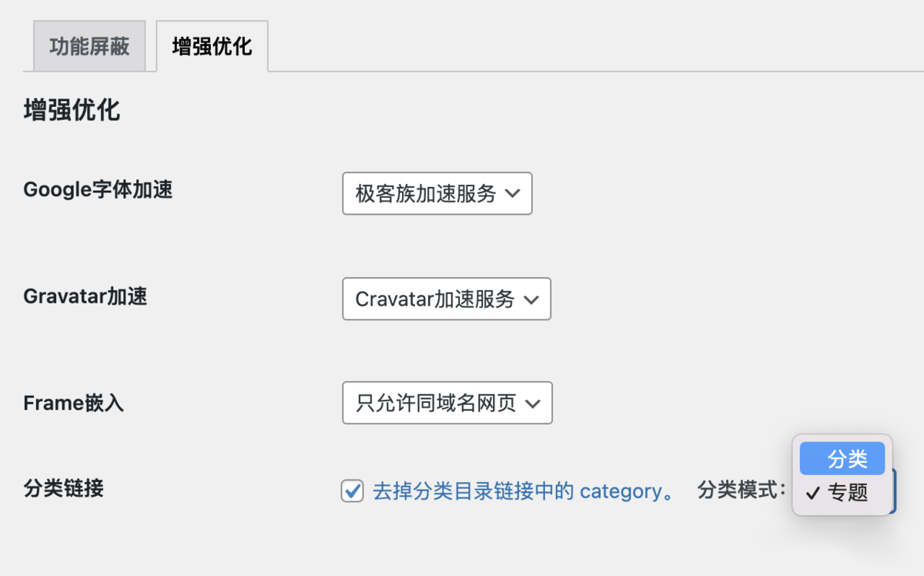Expand the 只允许同域名网页 dropdown
Screen dimensions: 924x576
(x=447, y=403)
